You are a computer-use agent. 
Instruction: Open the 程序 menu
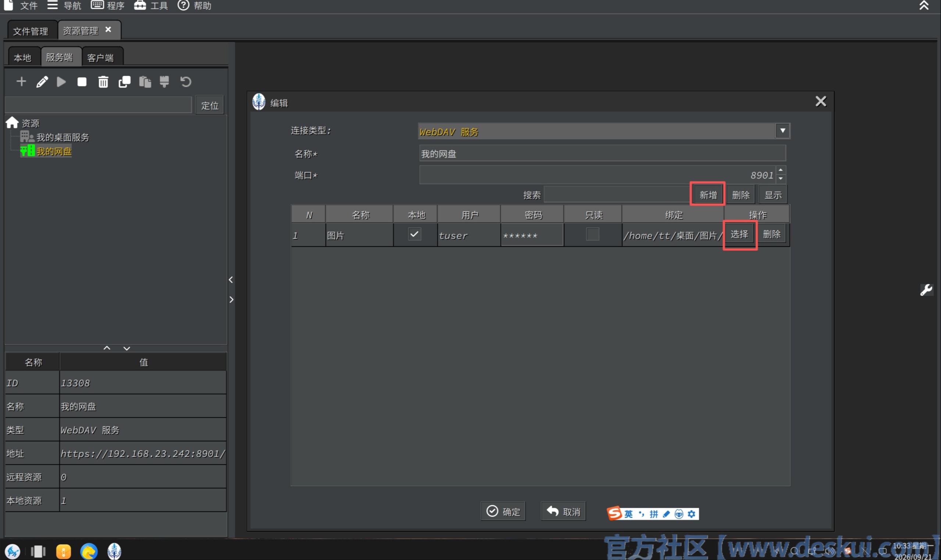point(108,5)
